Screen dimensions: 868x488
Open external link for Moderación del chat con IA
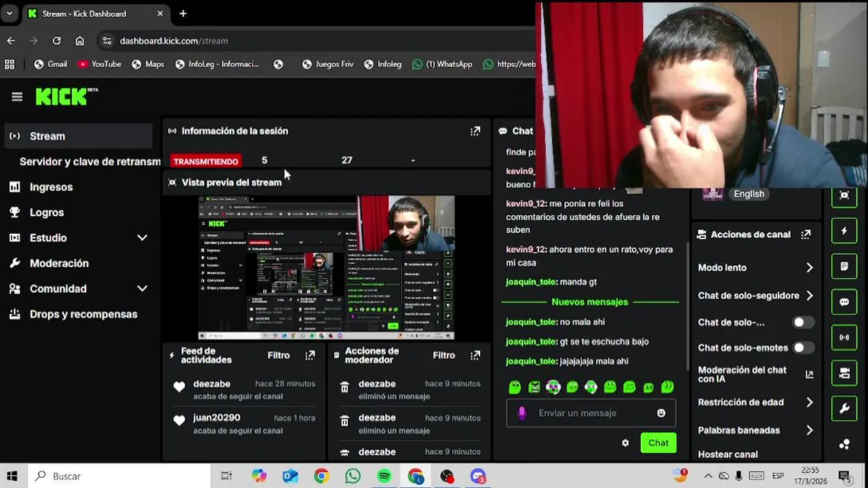click(x=809, y=374)
